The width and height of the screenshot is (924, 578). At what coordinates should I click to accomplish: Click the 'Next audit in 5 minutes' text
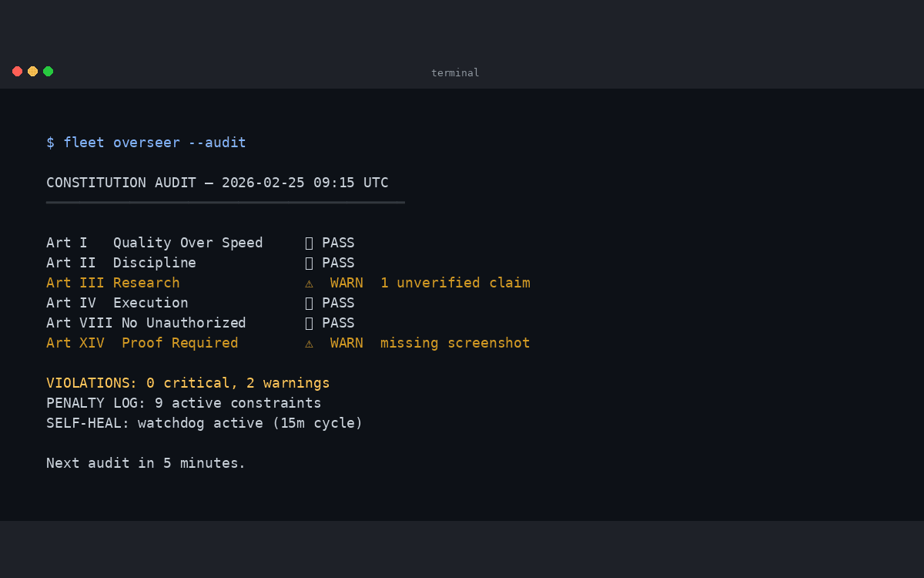coord(146,463)
